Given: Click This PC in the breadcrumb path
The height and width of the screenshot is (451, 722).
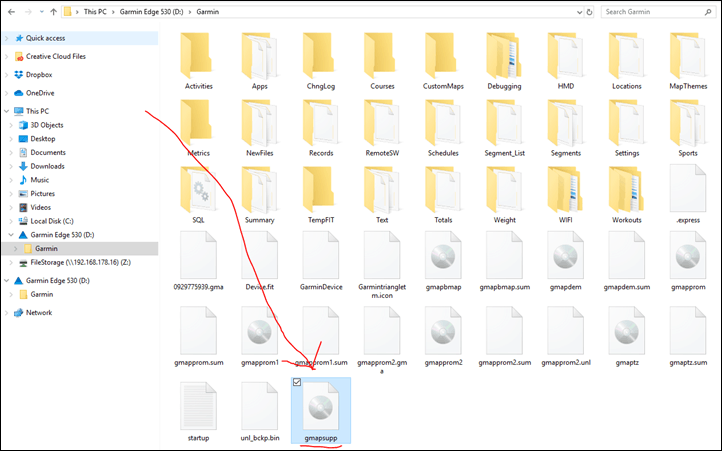Looking at the screenshot, I should 95,12.
